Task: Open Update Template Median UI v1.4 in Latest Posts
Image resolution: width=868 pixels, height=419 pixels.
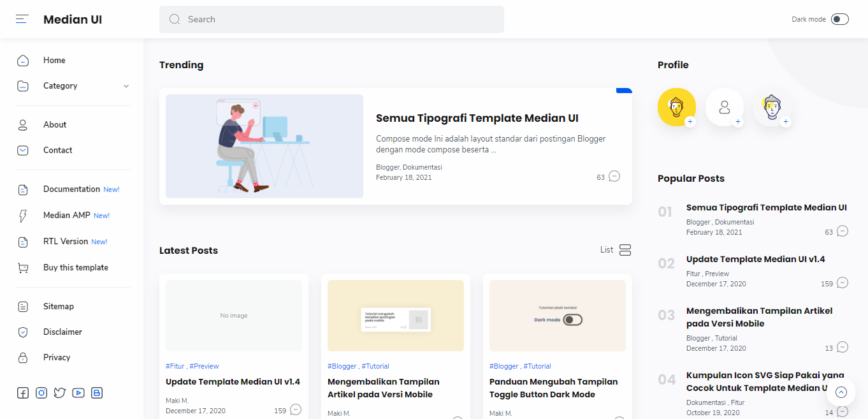Action: (233, 382)
